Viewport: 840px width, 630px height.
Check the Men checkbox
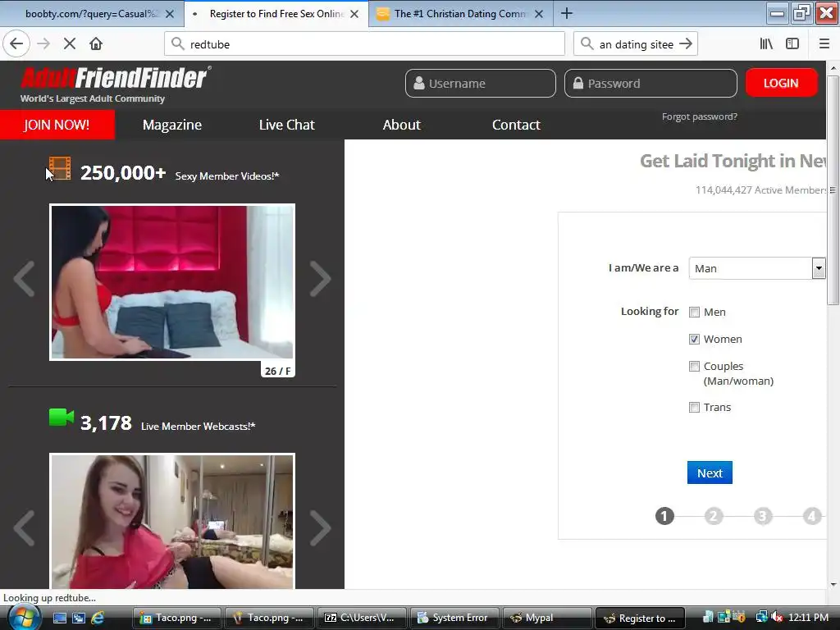click(694, 313)
